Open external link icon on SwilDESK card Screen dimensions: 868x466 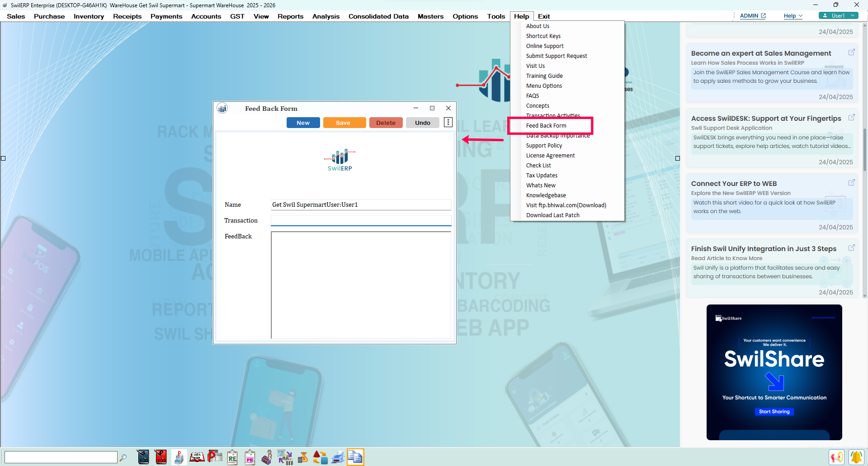[851, 118]
